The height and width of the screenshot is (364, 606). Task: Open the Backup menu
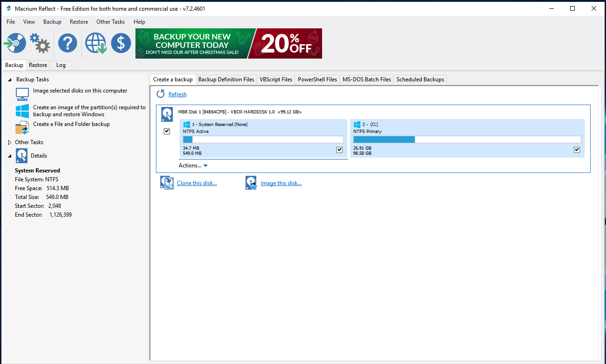click(52, 22)
